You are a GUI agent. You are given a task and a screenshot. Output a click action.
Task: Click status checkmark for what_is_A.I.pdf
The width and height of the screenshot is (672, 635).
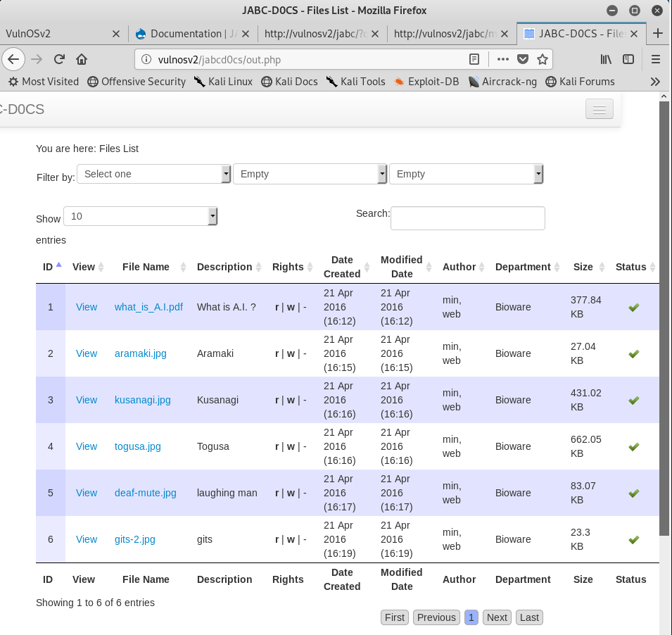pos(634,307)
